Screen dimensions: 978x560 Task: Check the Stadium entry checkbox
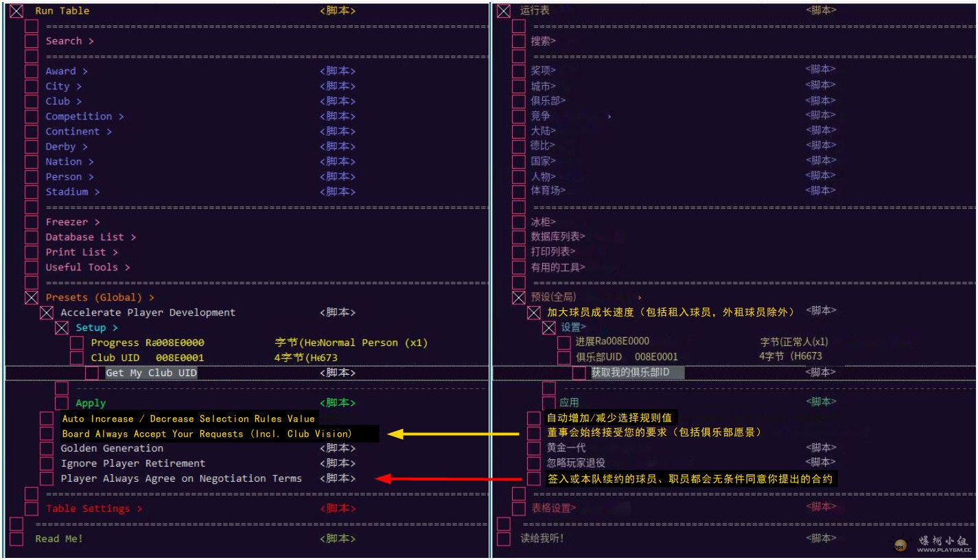point(32,192)
